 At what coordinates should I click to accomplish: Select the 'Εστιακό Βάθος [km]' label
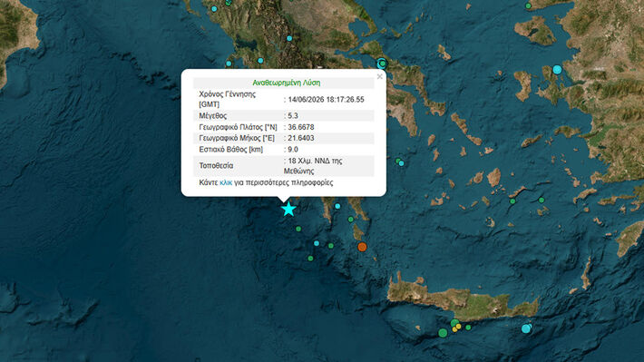coord(230,150)
